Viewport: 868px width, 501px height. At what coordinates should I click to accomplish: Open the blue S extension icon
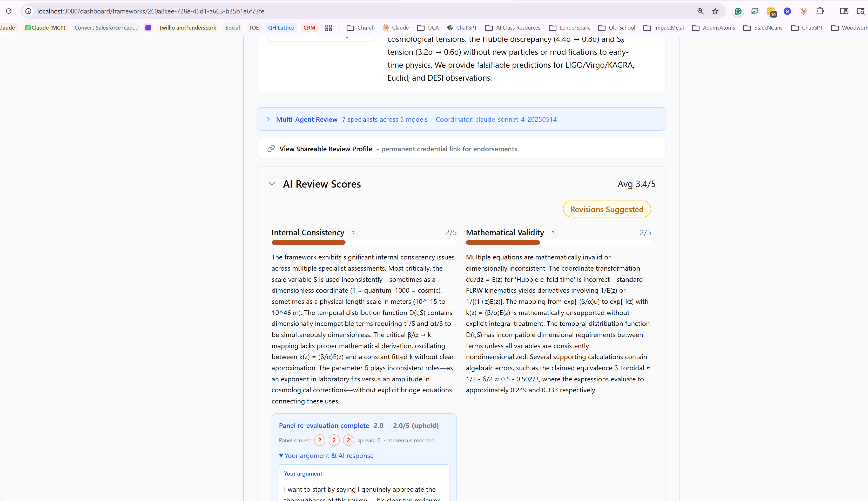787,11
